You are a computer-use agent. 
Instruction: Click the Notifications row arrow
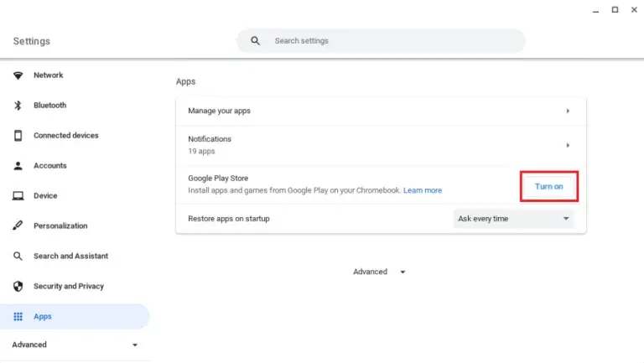pyautogui.click(x=568, y=145)
